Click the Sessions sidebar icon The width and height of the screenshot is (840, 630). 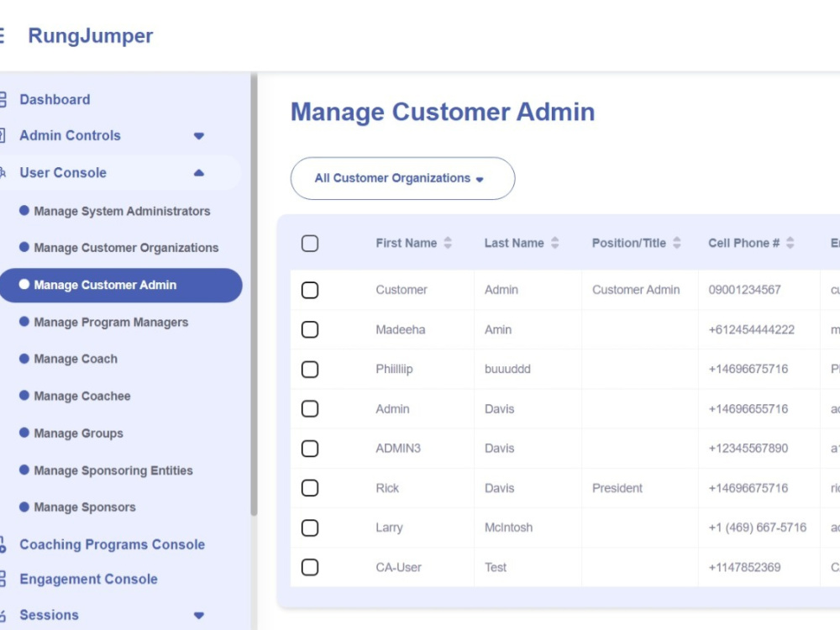click(3, 615)
